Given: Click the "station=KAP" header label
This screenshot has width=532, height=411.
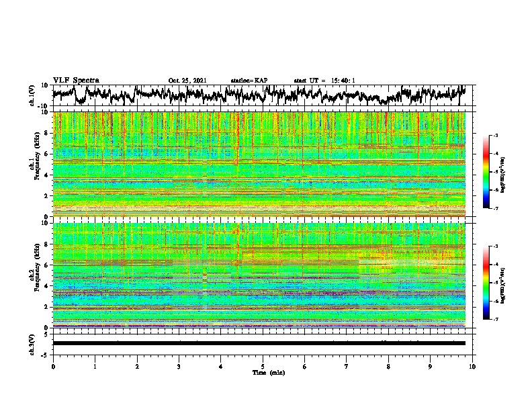Looking at the screenshot, I should (249, 81).
